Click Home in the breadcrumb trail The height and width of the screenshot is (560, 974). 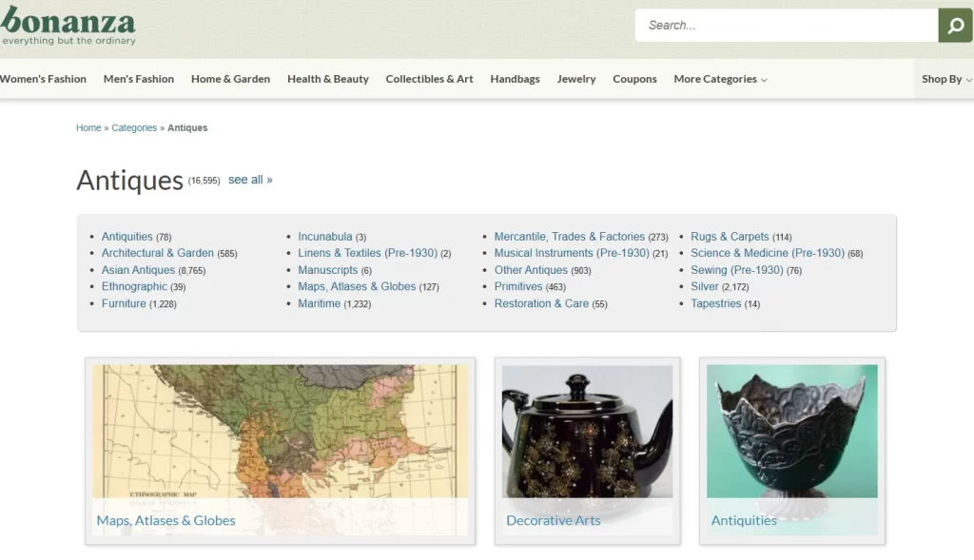(88, 127)
